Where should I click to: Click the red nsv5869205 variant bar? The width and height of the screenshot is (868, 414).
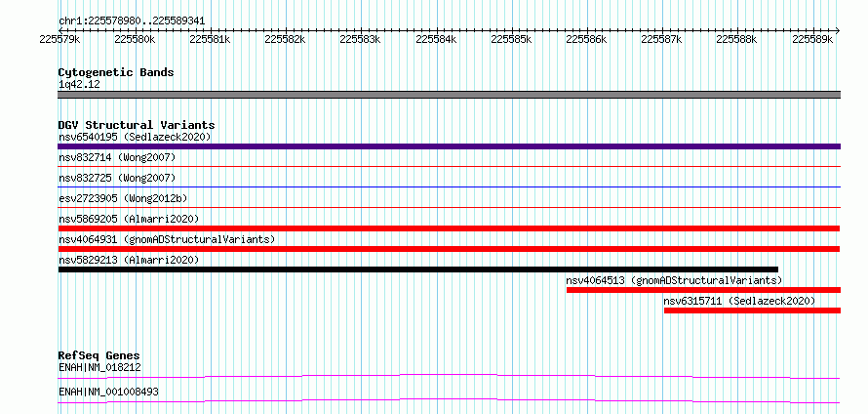click(449, 228)
